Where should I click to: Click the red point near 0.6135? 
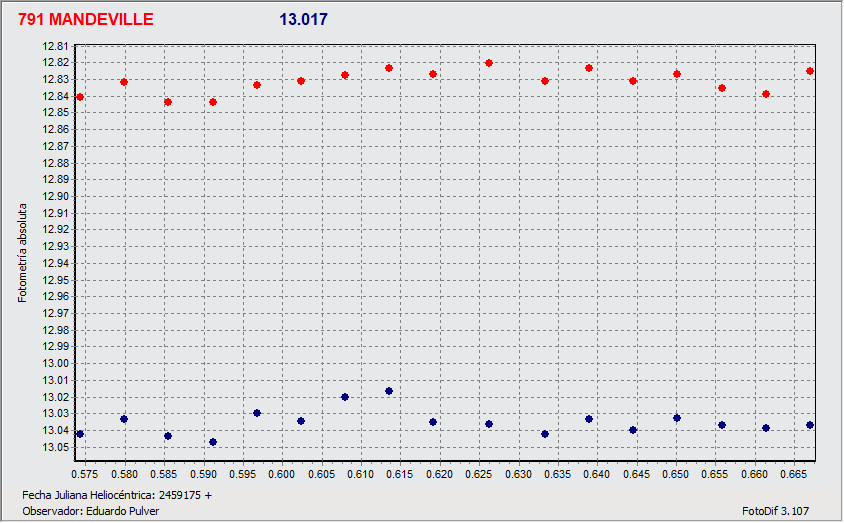coord(389,68)
